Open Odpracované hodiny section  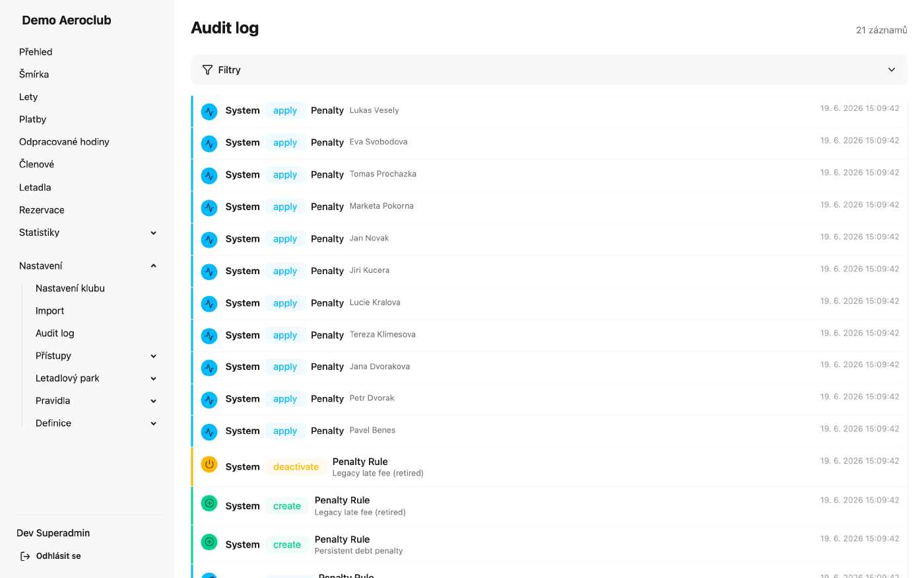click(64, 142)
